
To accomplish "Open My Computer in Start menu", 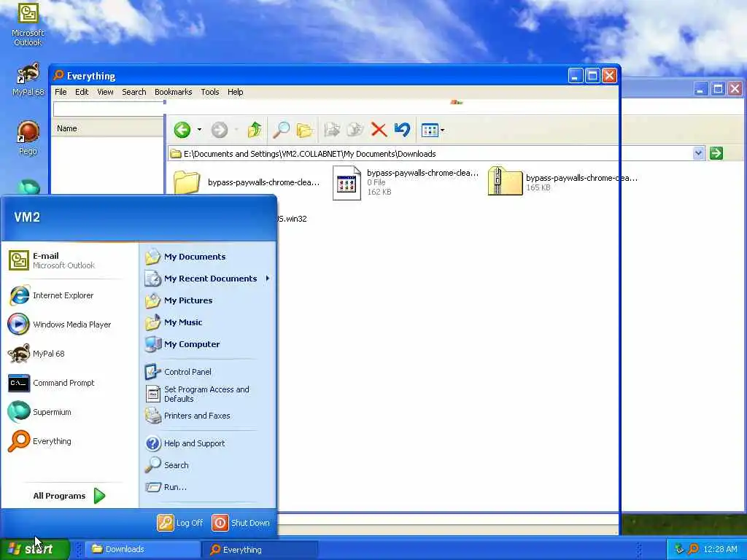I will 207,344.
